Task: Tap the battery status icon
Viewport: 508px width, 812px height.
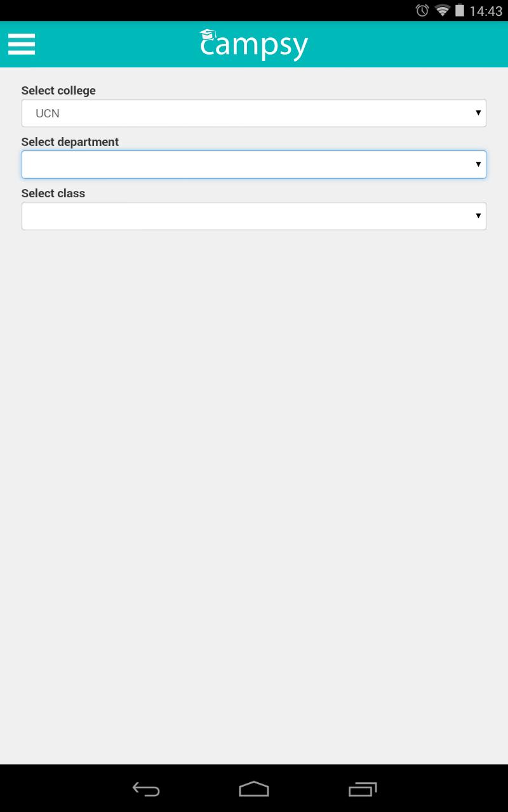Action: click(x=459, y=10)
